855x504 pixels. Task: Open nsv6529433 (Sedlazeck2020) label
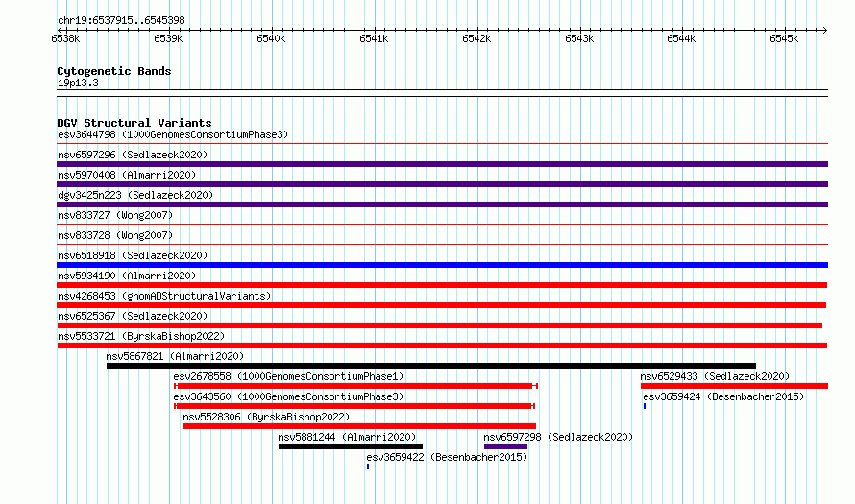tap(715, 376)
